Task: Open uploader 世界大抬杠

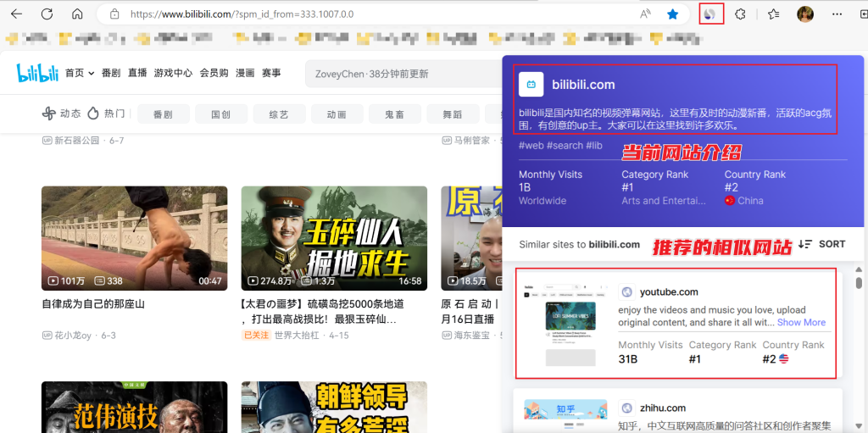Action: coord(297,336)
